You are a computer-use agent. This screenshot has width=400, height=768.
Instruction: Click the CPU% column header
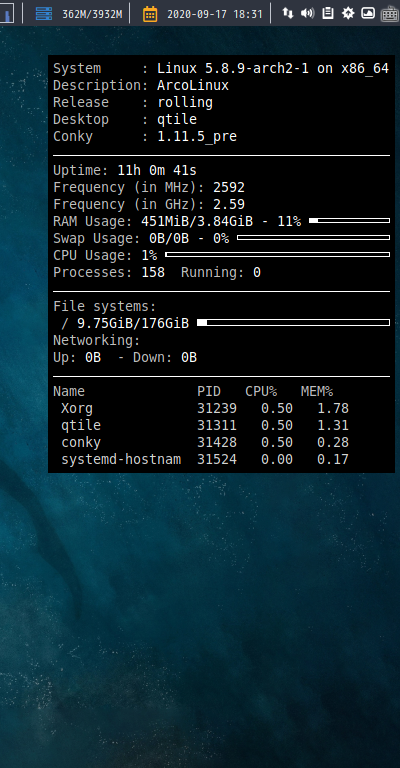(x=261, y=391)
